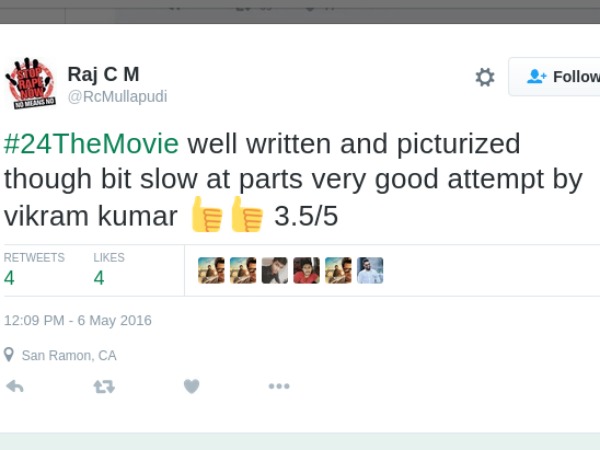The image size is (600, 450).
Task: Click the location pin icon
Action: click(9, 355)
